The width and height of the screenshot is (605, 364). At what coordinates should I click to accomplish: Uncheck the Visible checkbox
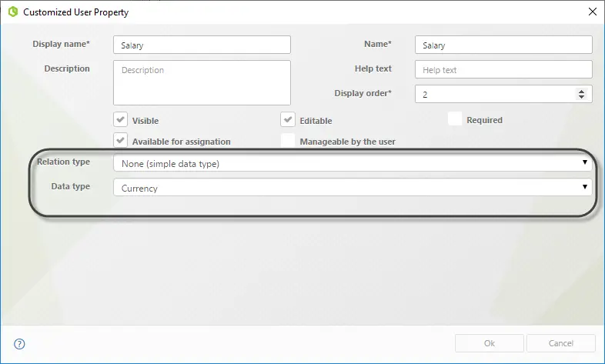coord(120,119)
